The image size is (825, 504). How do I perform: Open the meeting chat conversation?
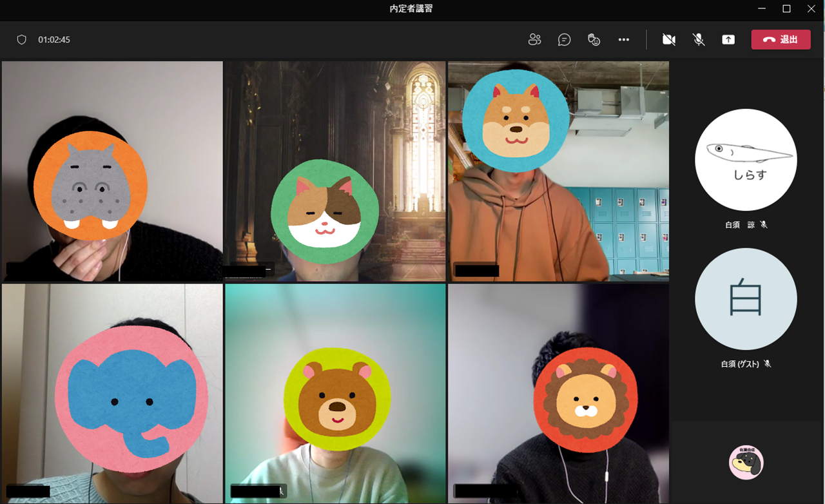pos(564,39)
